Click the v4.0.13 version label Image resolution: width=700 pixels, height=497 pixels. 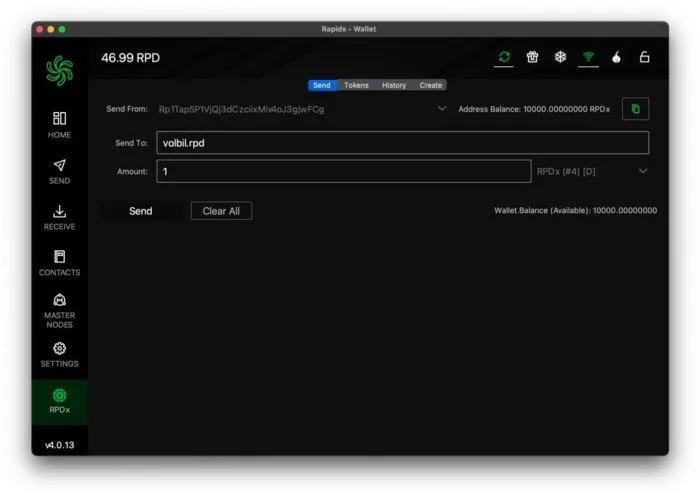pyautogui.click(x=59, y=445)
